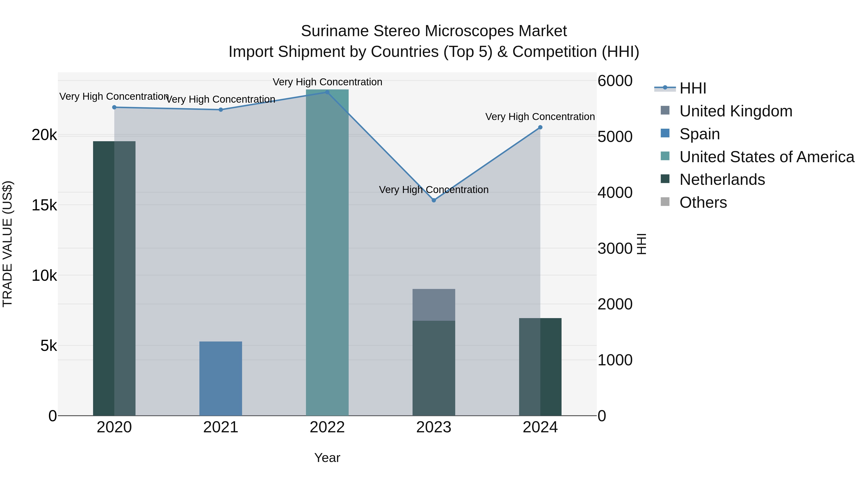Screen dimensions: 868x488
Task: Click the 2024 Netherlands bar
Action: coord(540,367)
